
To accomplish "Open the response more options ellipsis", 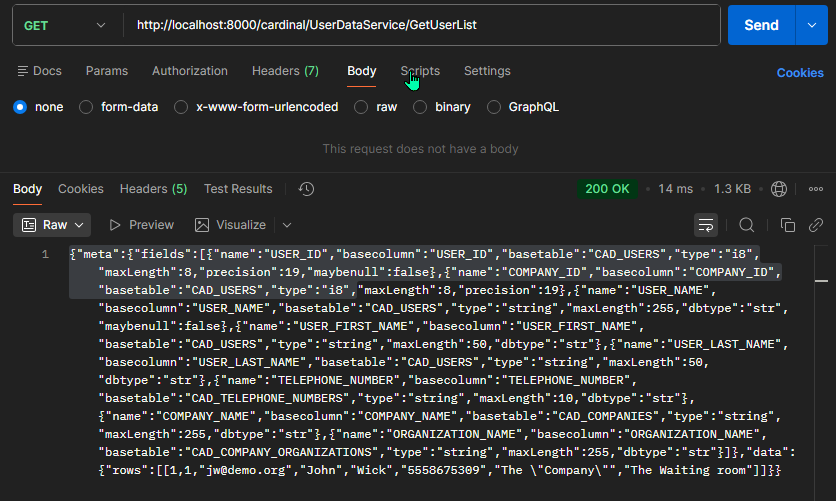I will (x=816, y=189).
